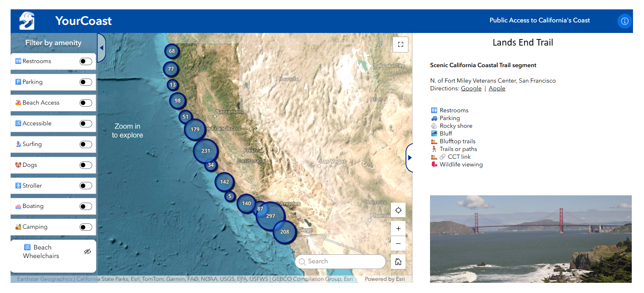Click the YourCoast logo icon
This screenshot has height=293, width=644.
pyautogui.click(x=27, y=21)
